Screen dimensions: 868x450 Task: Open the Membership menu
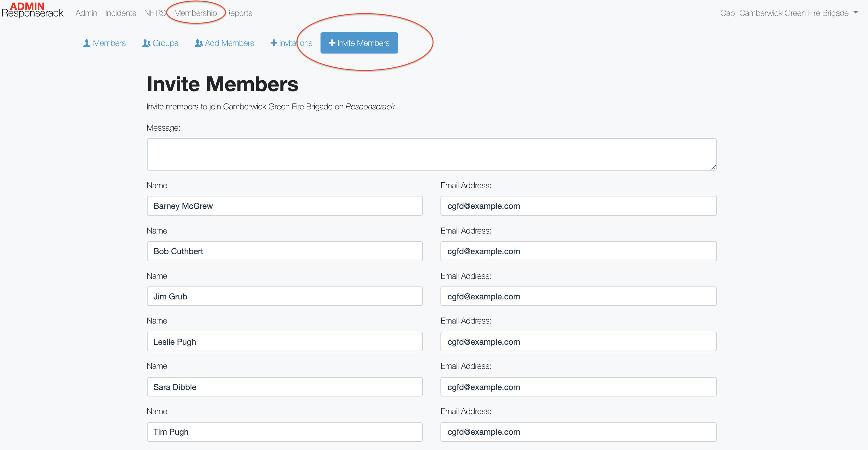(196, 13)
